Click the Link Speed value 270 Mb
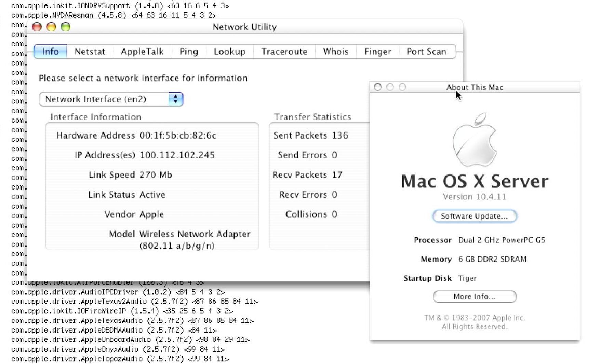 click(156, 175)
